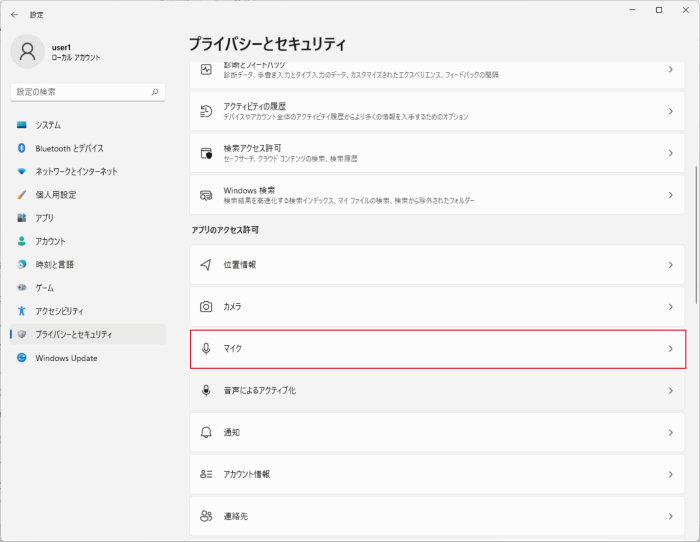Image resolution: width=700 pixels, height=542 pixels.
Task: Click the アカウント green person icon
Action: (21, 241)
